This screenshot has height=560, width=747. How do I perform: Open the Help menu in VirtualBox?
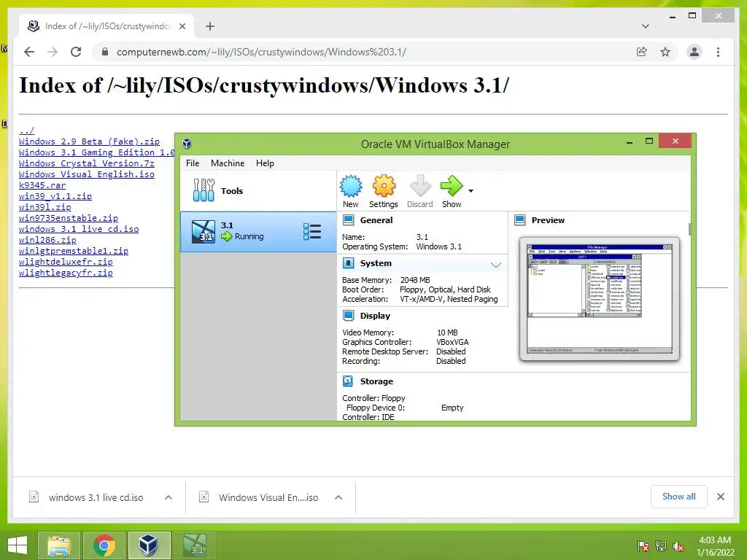tap(265, 163)
